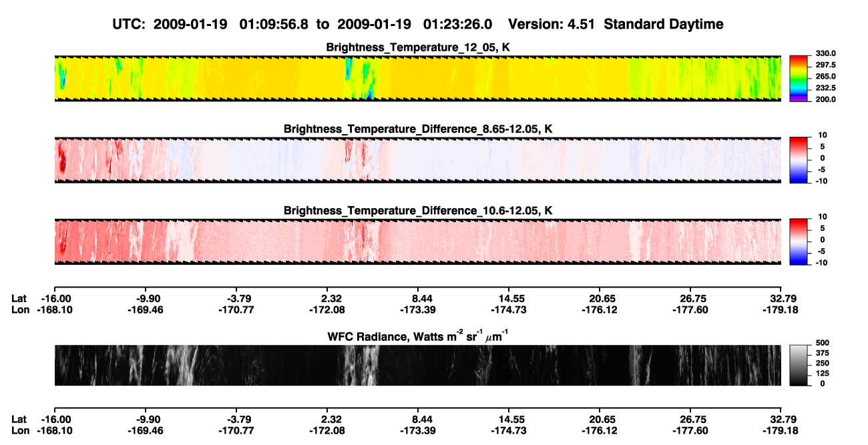The image size is (868, 445).
Task: Click the 'Lon' label on the upper axis
Action: coord(21,310)
